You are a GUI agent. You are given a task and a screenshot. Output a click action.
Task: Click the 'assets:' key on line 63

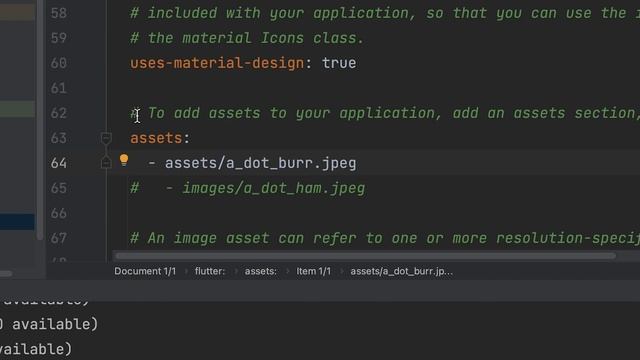pos(160,138)
